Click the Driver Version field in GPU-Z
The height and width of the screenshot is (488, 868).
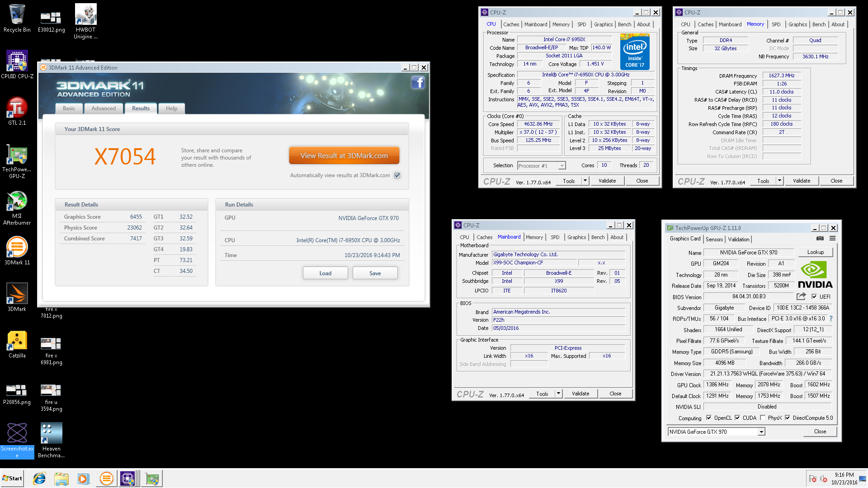pos(768,374)
